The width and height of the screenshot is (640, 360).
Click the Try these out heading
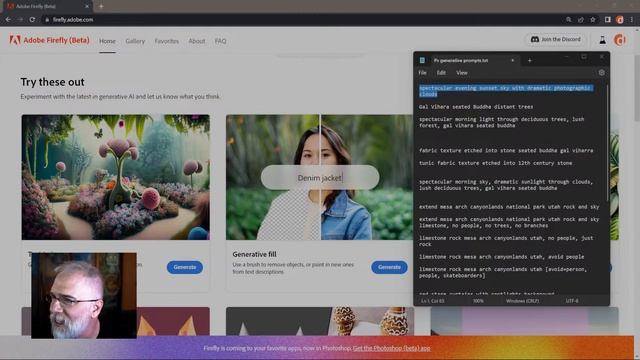pos(52,82)
